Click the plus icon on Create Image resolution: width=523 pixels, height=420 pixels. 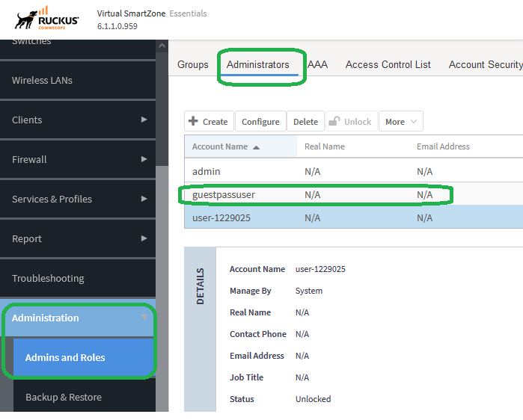click(x=193, y=121)
